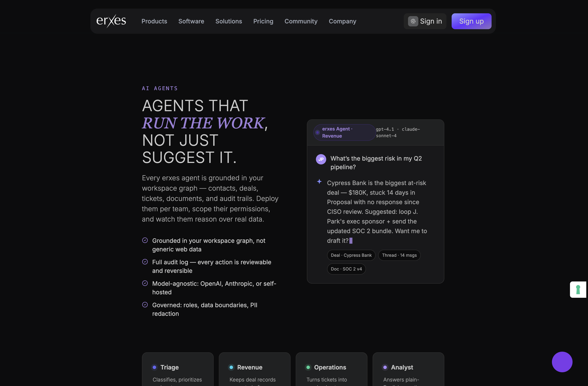Click check icon beside 'Grounded in your workspace graph'
The image size is (588, 386).
tap(145, 240)
